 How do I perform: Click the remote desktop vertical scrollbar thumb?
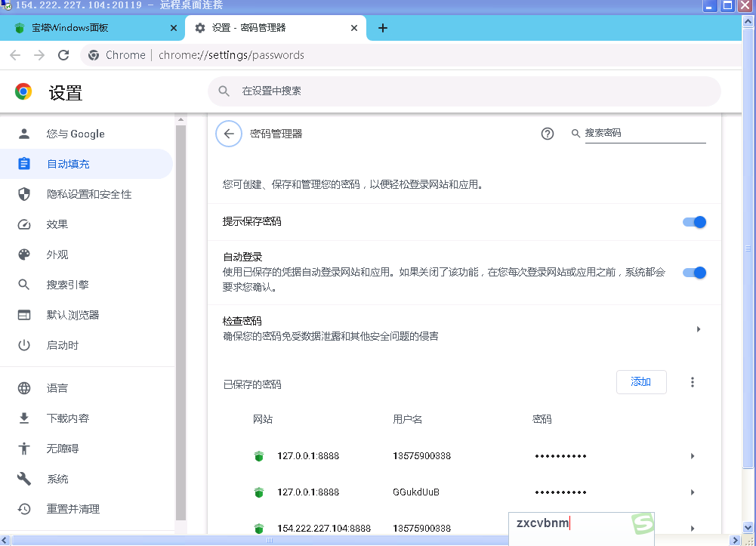(748, 248)
